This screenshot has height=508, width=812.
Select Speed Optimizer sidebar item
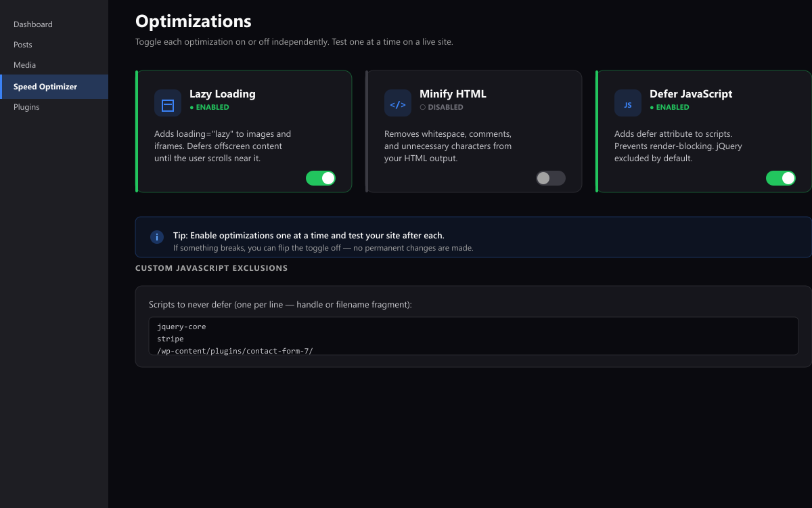coord(54,87)
